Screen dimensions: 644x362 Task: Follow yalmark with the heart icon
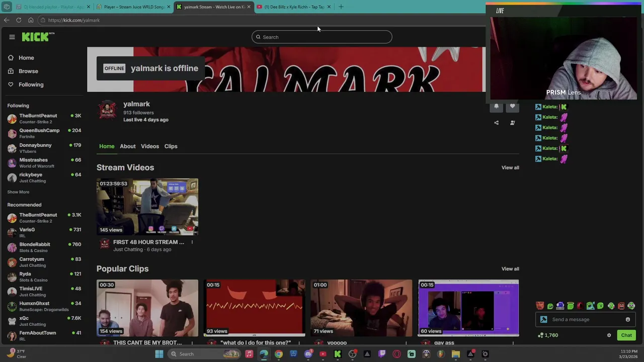512,106
